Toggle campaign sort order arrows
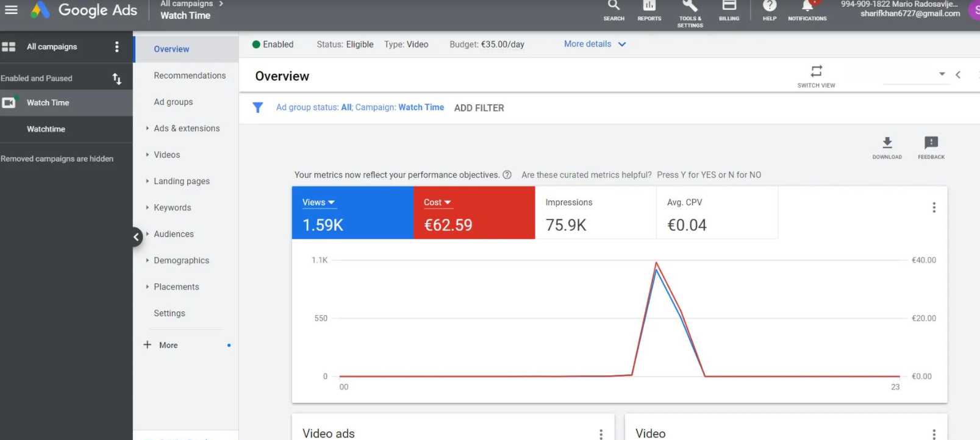 click(x=116, y=79)
